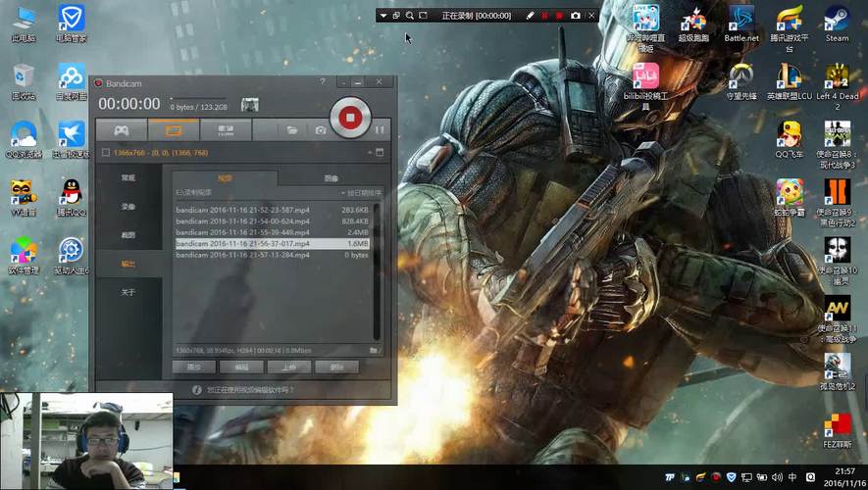Capture a screenshot with the Bandicam camera icon
Screen dimensions: 868x490
(321, 130)
